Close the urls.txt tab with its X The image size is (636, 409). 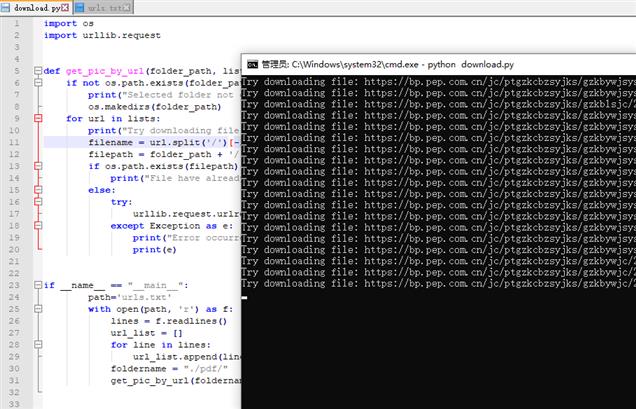[127, 8]
